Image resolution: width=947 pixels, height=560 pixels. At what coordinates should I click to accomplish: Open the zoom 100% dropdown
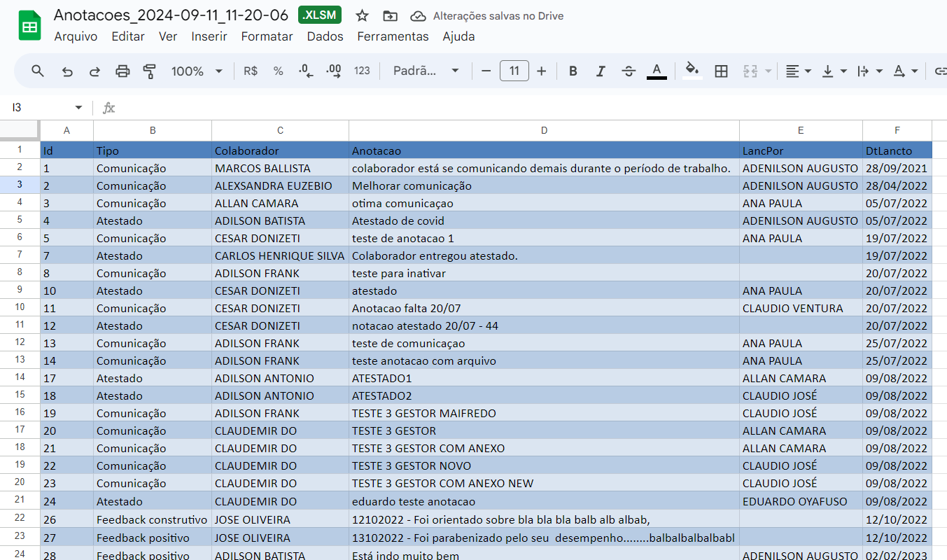tap(197, 71)
